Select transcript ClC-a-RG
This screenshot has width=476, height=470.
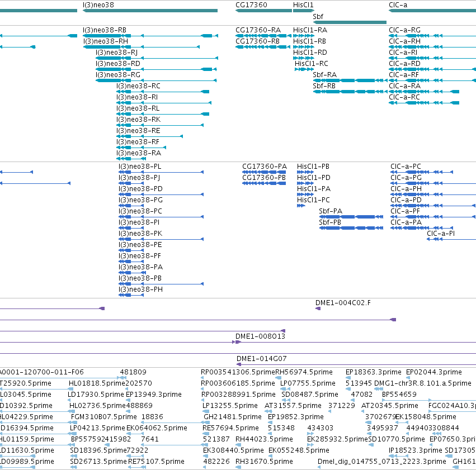coord(432,36)
